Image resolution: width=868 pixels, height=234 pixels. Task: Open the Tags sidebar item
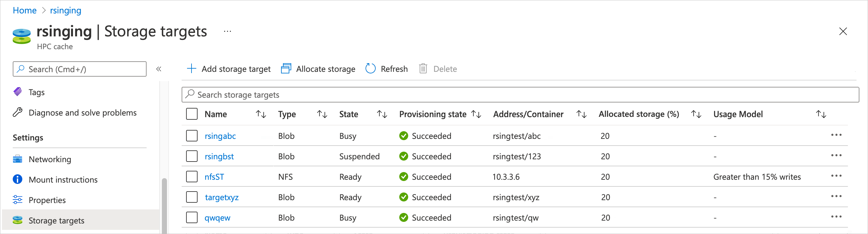36,92
